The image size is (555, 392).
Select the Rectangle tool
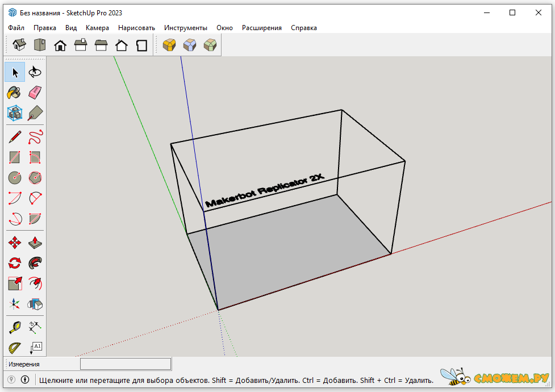coord(15,157)
